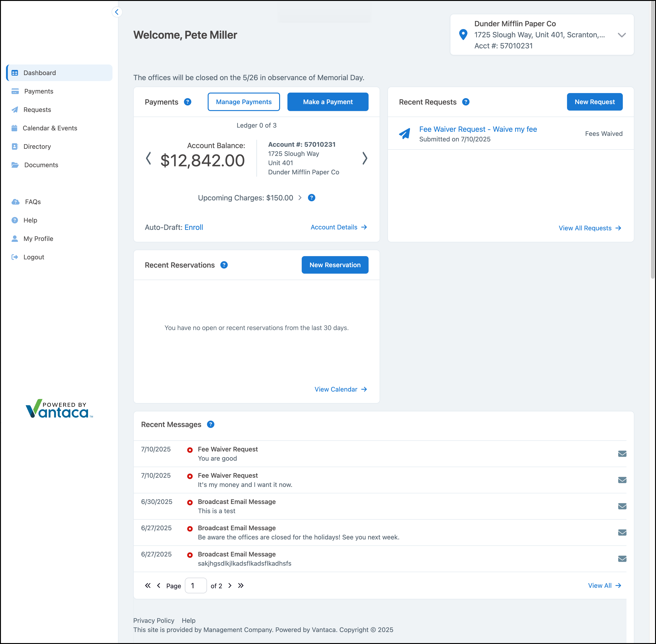The height and width of the screenshot is (644, 656).
Task: Click the Recent Requests help icon
Action: pyautogui.click(x=466, y=102)
